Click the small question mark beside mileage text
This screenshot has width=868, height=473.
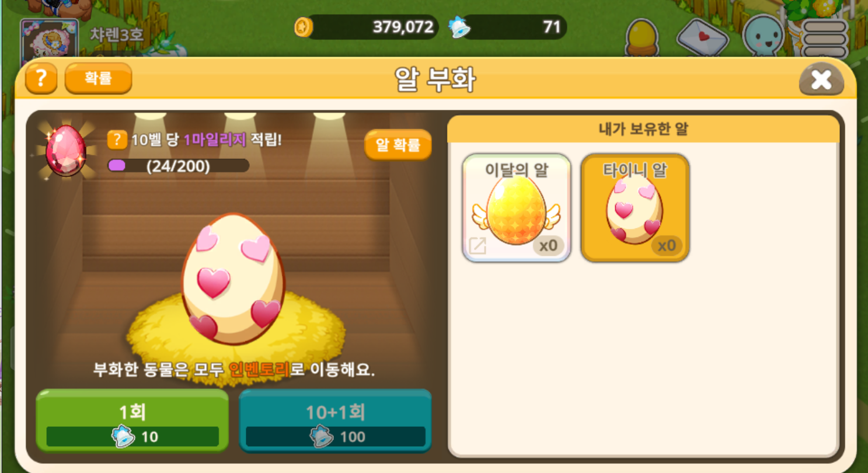[x=117, y=140]
